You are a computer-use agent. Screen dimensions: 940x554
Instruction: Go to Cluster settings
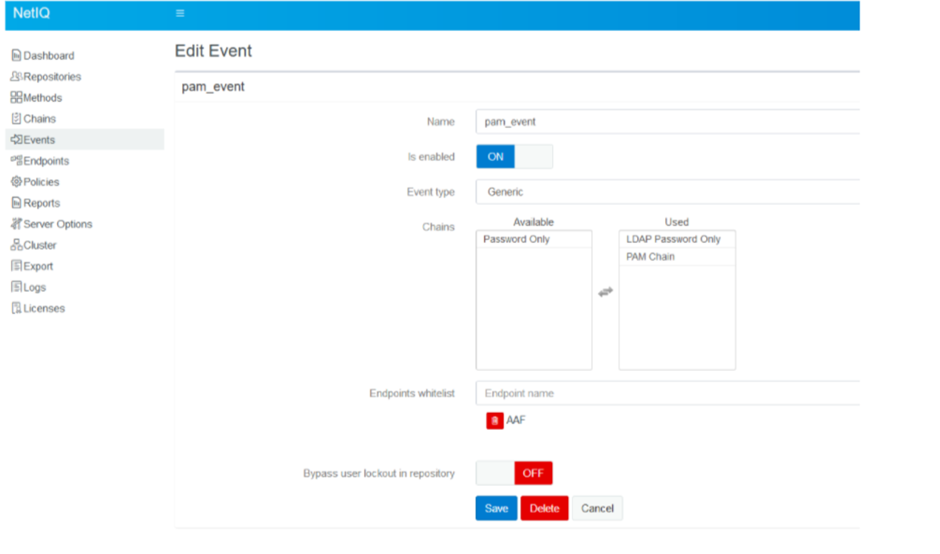(40, 245)
